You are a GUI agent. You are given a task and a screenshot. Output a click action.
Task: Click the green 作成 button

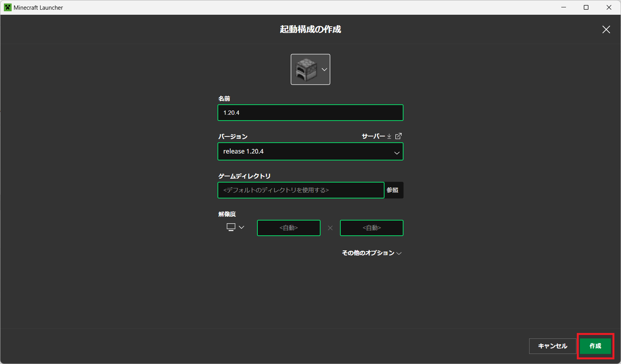point(595,346)
